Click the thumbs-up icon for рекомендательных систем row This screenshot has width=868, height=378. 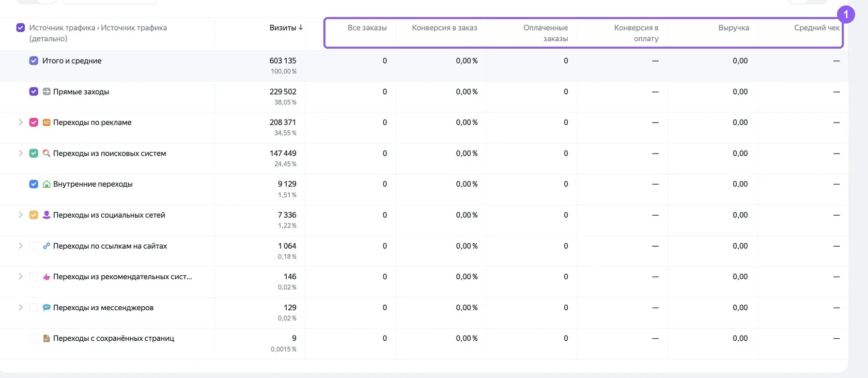click(47, 277)
